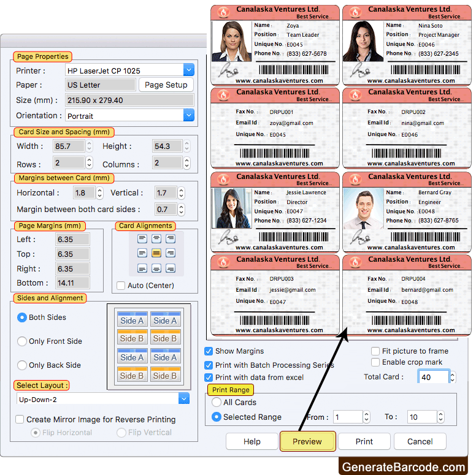Enable Fit picture to frame

click(375, 351)
